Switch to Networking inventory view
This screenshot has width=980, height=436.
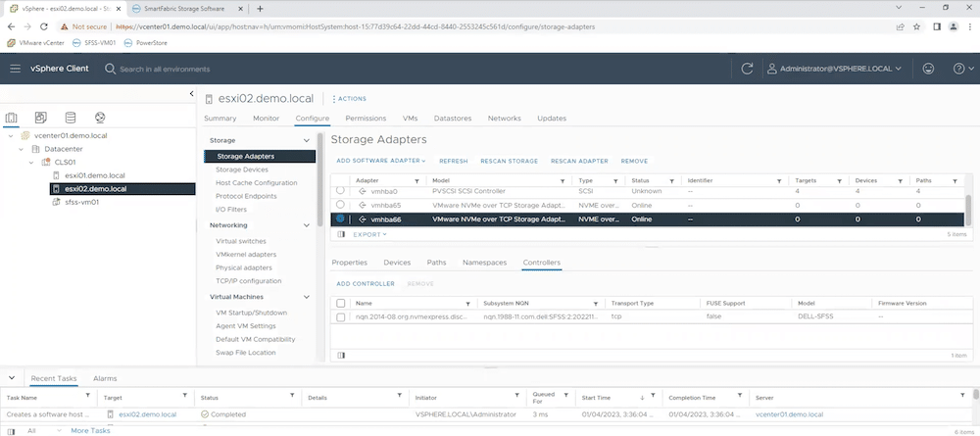click(x=100, y=118)
